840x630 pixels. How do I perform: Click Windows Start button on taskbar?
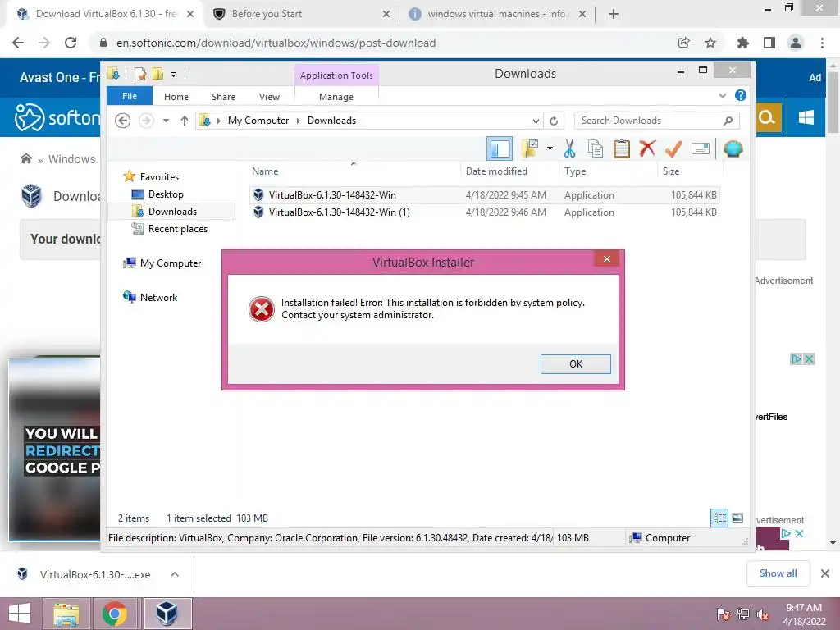(x=20, y=614)
